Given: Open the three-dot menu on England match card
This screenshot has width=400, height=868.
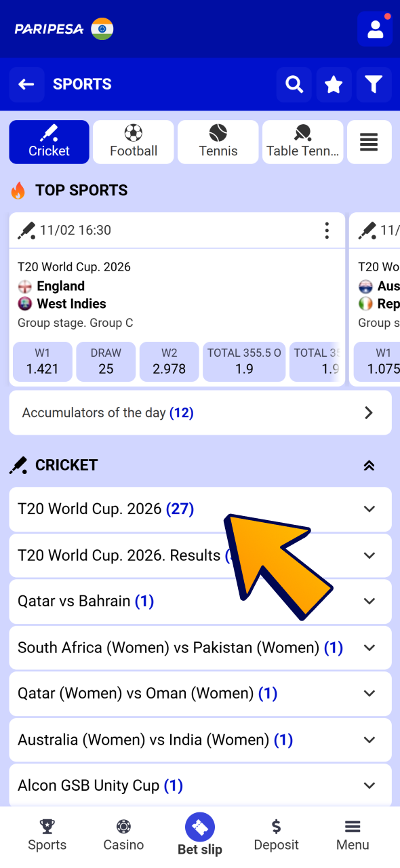Looking at the screenshot, I should [327, 231].
